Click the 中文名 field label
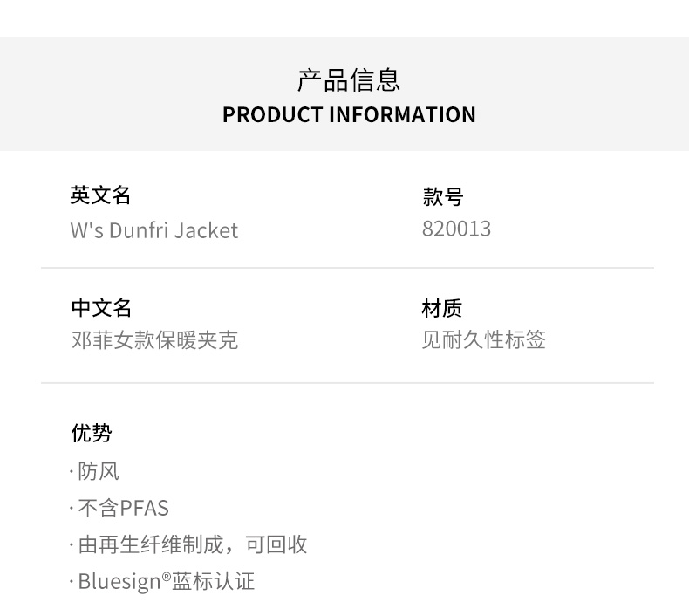Screen dimensions: 689x616 [100, 308]
